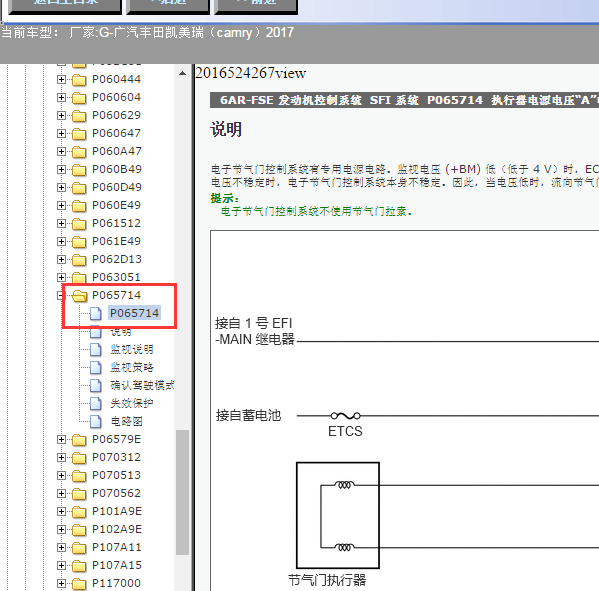
Task: Click the tree panel scrollbar thumb
Action: coord(182,492)
